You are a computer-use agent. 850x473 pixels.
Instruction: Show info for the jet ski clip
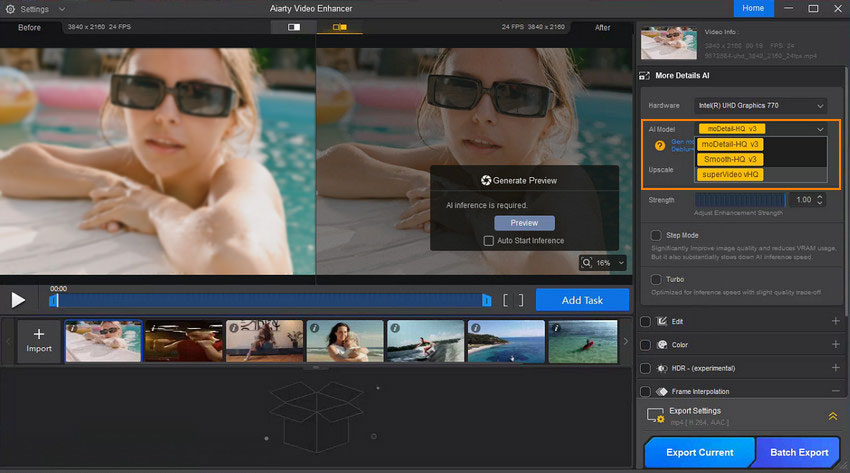click(394, 327)
